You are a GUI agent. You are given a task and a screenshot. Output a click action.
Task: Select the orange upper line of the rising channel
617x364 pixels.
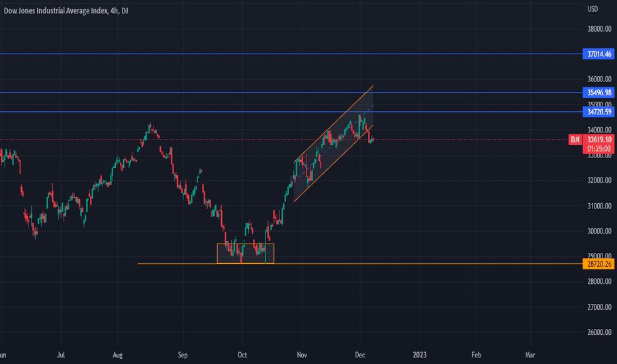point(334,124)
